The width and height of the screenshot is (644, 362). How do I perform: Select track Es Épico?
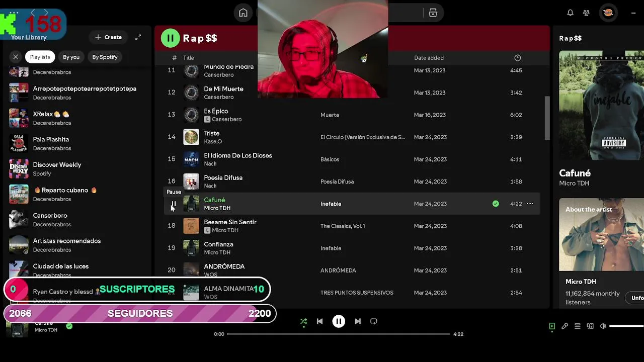[216, 111]
